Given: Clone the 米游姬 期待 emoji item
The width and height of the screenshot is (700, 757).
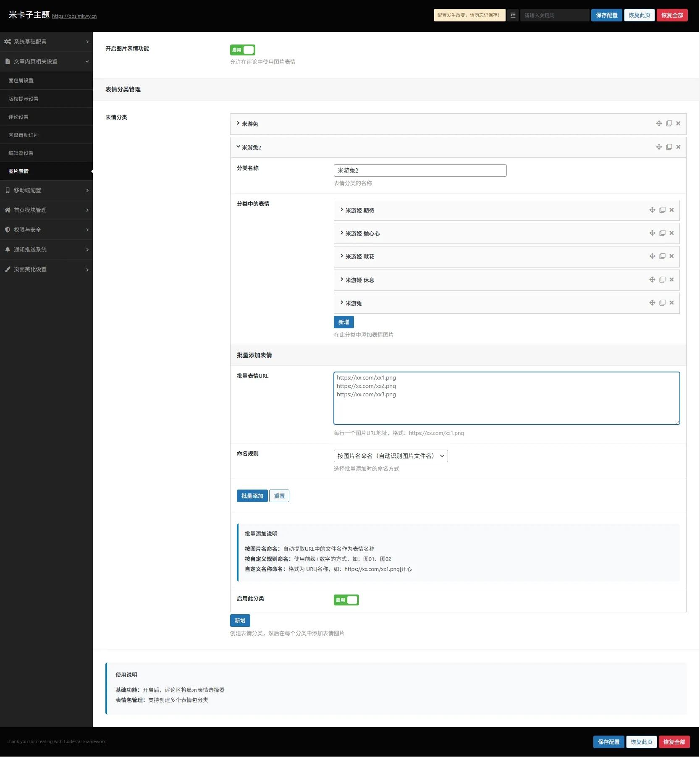Looking at the screenshot, I should pyautogui.click(x=662, y=210).
